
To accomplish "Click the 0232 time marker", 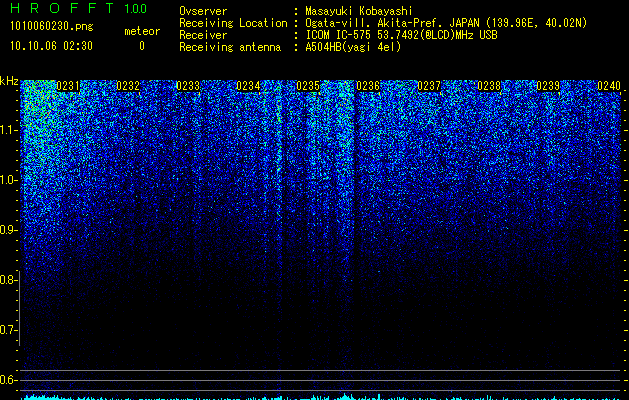I will [x=128, y=86].
